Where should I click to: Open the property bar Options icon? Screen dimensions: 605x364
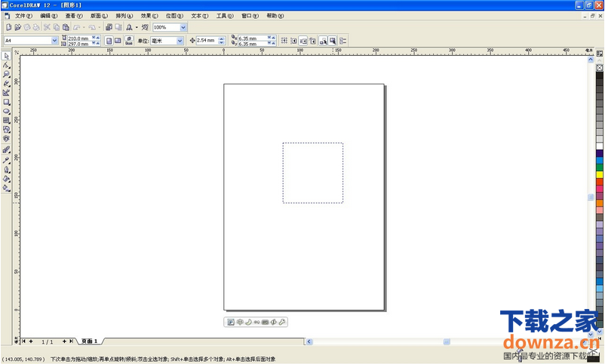coord(343,41)
